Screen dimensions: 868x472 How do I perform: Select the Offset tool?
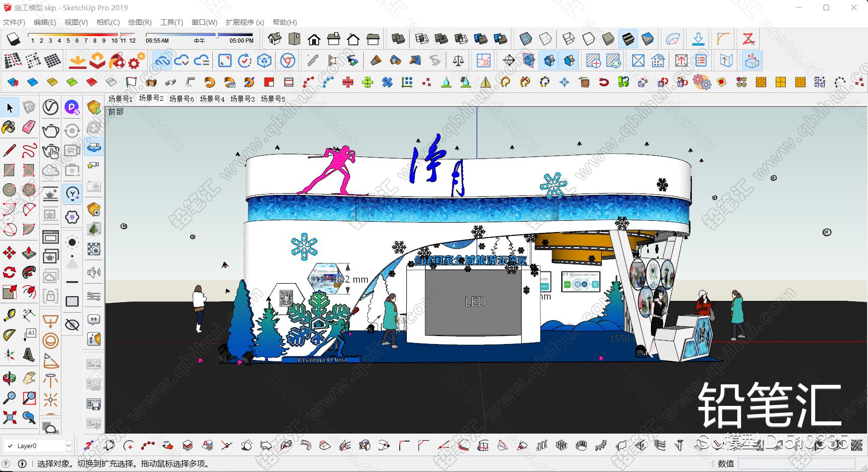(29, 292)
